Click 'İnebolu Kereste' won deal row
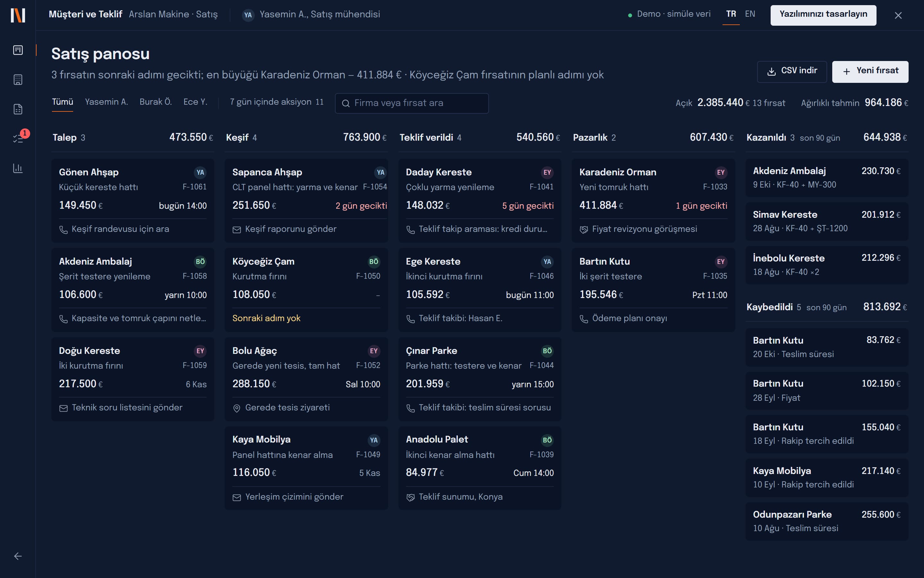 click(x=827, y=265)
